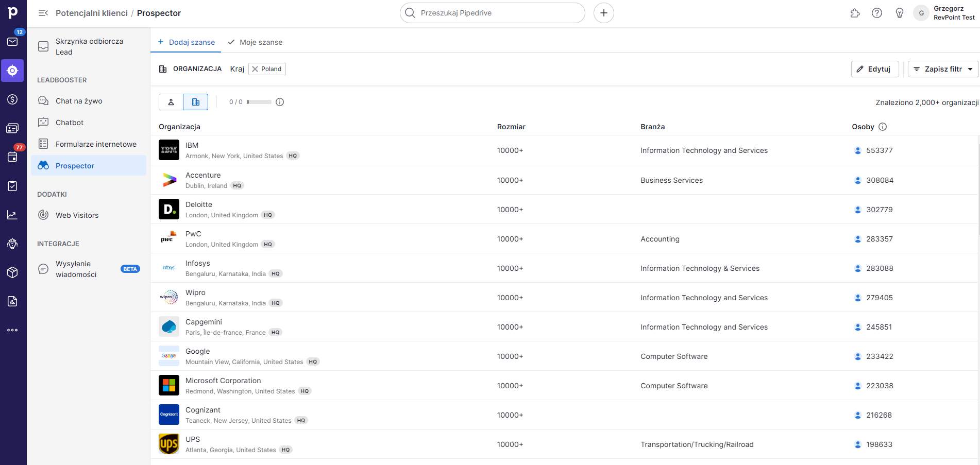Open the Grzegorz RevPoint Test account menu
Viewport: 980px width, 465px height.
(x=945, y=13)
